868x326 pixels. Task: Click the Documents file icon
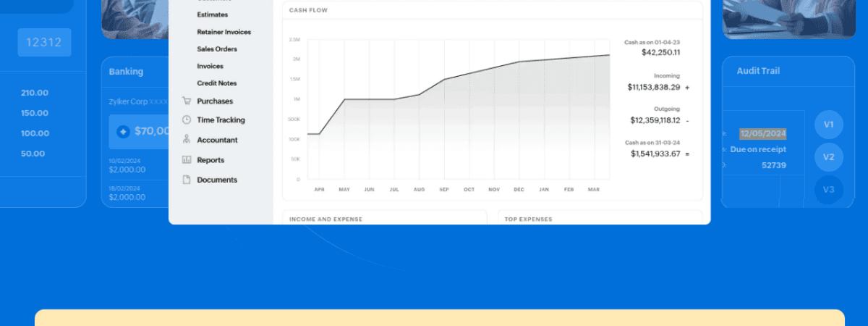[x=187, y=180]
